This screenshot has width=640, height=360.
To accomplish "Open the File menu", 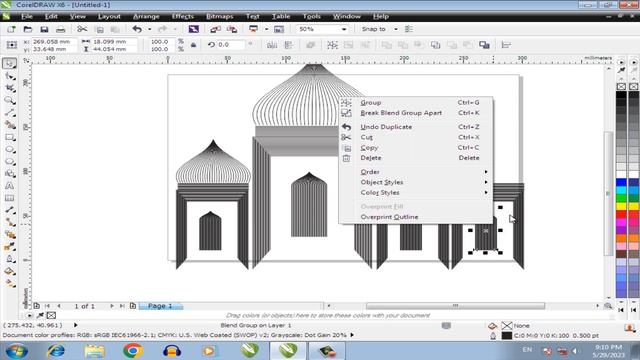I will tap(27, 16).
